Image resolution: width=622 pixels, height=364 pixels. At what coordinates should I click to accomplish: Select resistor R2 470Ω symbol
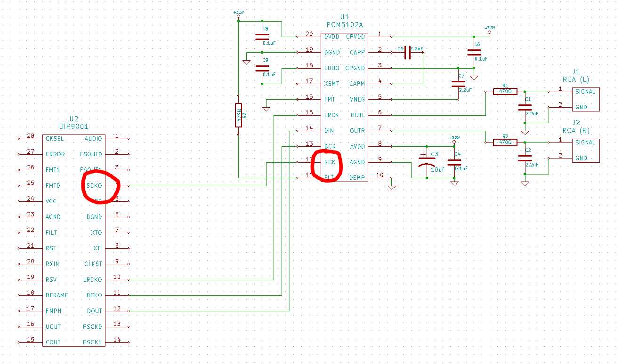[x=505, y=142]
